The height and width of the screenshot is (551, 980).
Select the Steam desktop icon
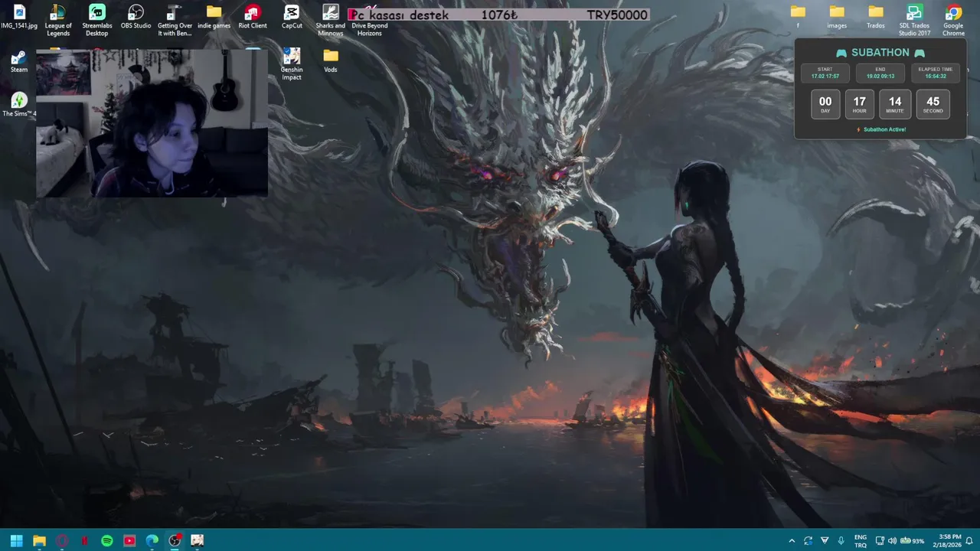[x=19, y=62]
